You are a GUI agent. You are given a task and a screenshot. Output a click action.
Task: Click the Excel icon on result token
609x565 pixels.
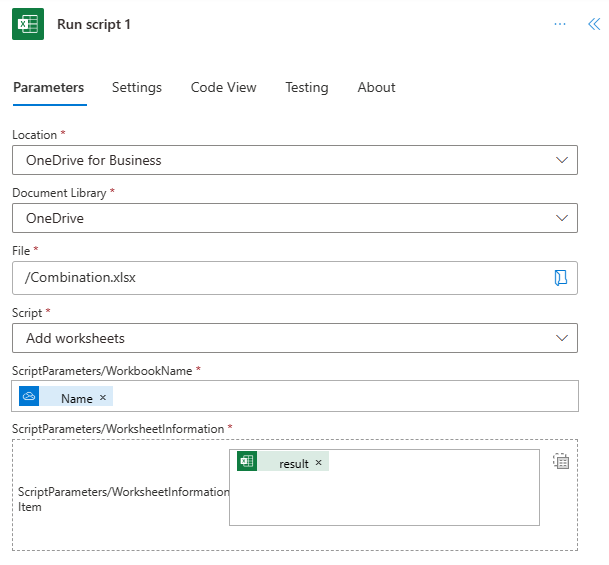247,462
